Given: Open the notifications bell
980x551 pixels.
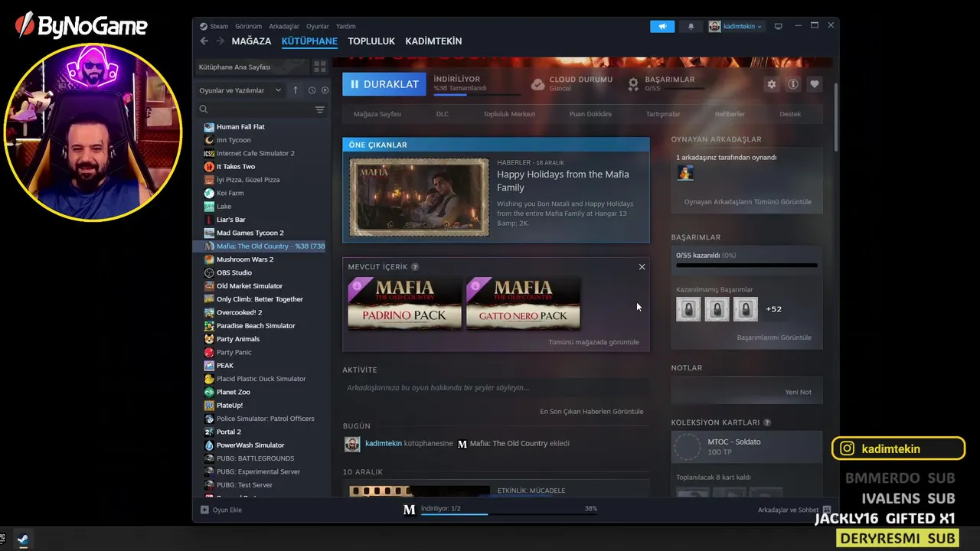Looking at the screenshot, I should tap(691, 26).
